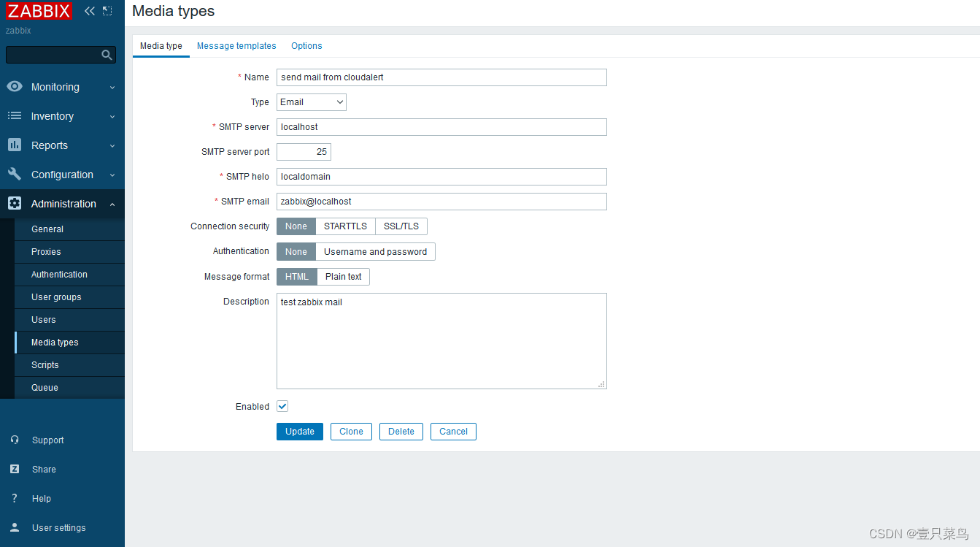Screen dimensions: 980x547
Task: Toggle sidebar kiosk/hide mode icon
Action: (x=107, y=11)
